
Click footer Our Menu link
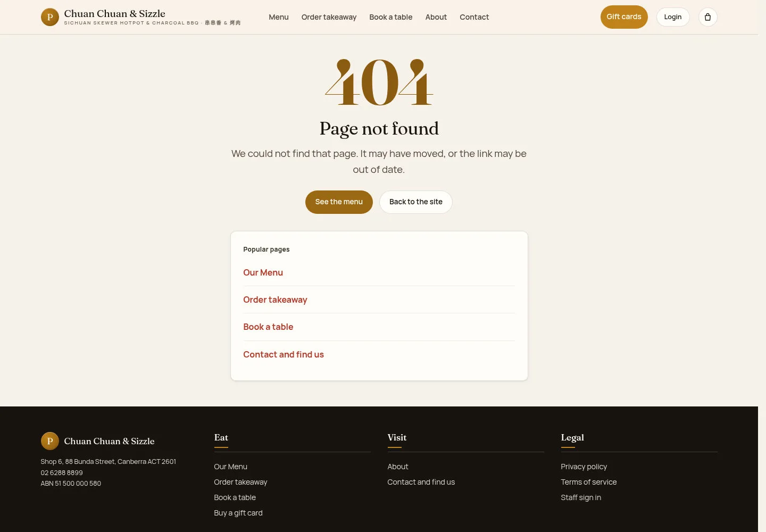231,467
